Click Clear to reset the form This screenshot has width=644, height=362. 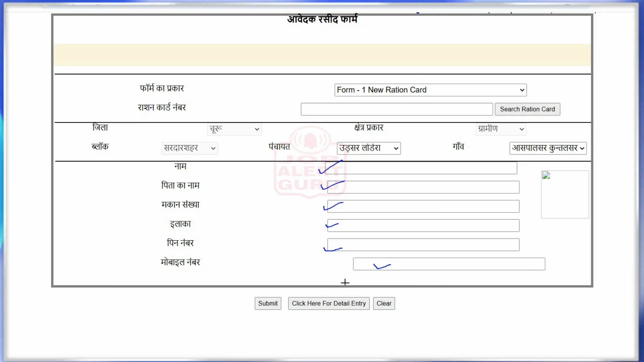(x=383, y=303)
